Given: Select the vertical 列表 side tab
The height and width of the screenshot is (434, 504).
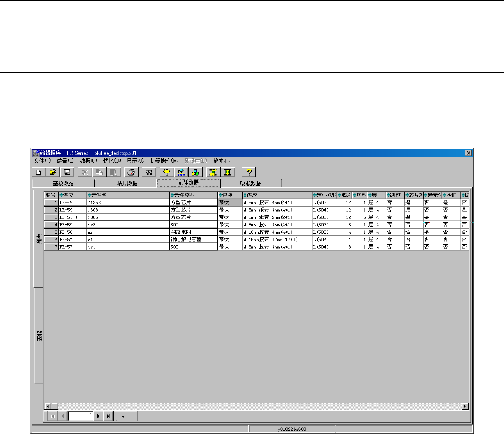Looking at the screenshot, I should 39,239.
